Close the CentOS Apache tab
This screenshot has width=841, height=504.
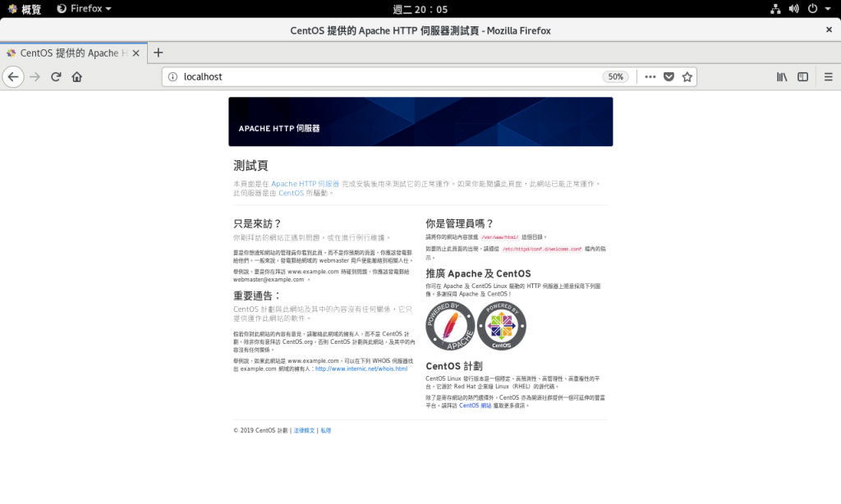136,53
